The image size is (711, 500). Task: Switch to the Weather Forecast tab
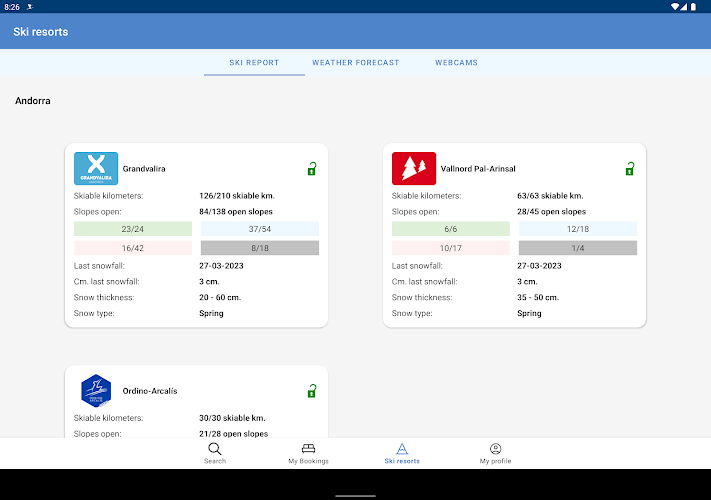pos(355,63)
